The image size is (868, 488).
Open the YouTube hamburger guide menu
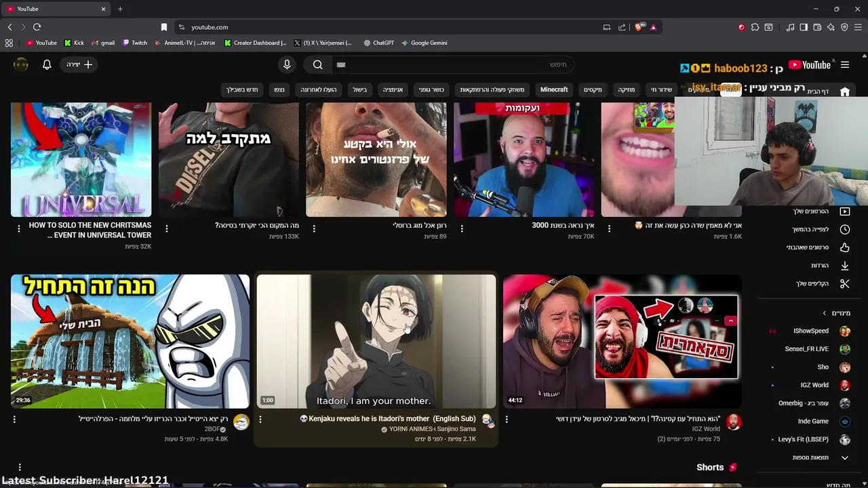tap(845, 65)
